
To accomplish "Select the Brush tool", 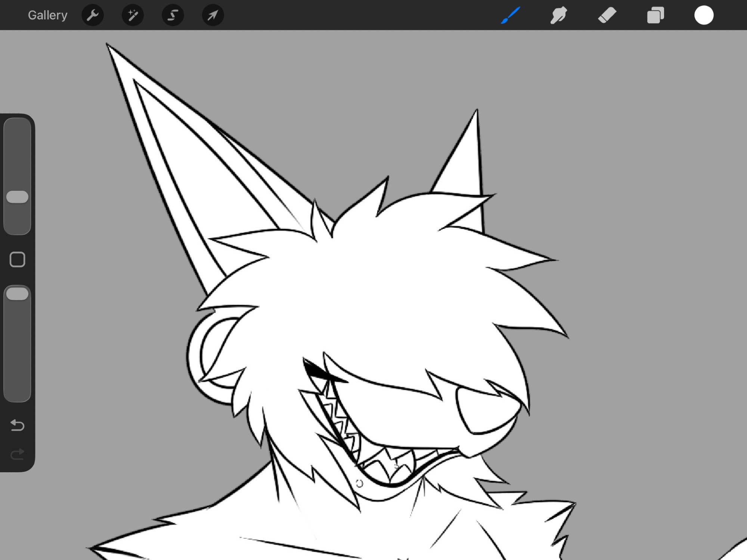I will click(510, 15).
